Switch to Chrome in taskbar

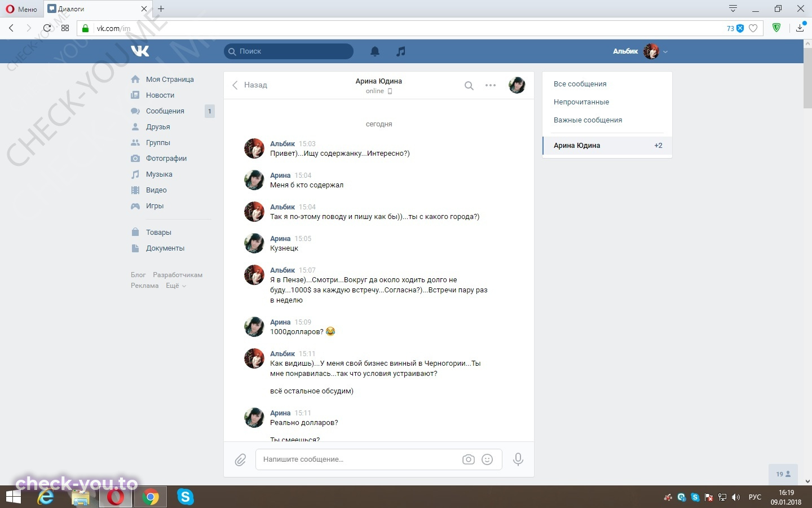pyautogui.click(x=150, y=497)
